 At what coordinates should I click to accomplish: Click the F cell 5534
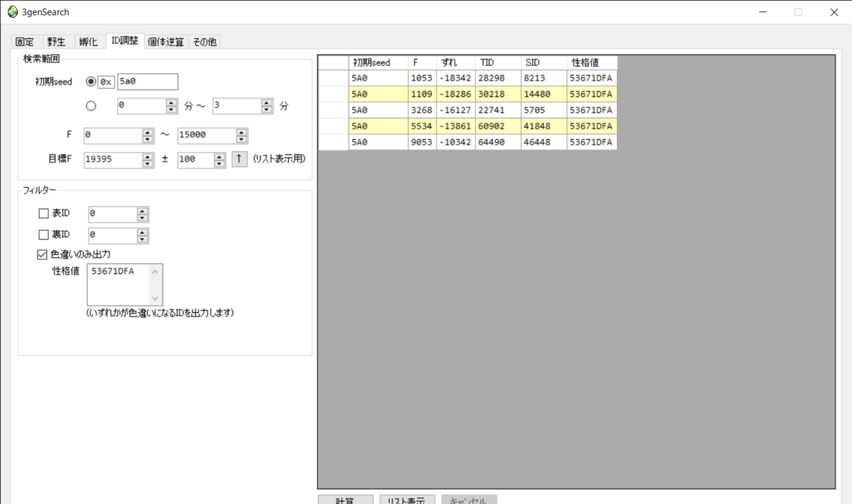[x=422, y=126]
